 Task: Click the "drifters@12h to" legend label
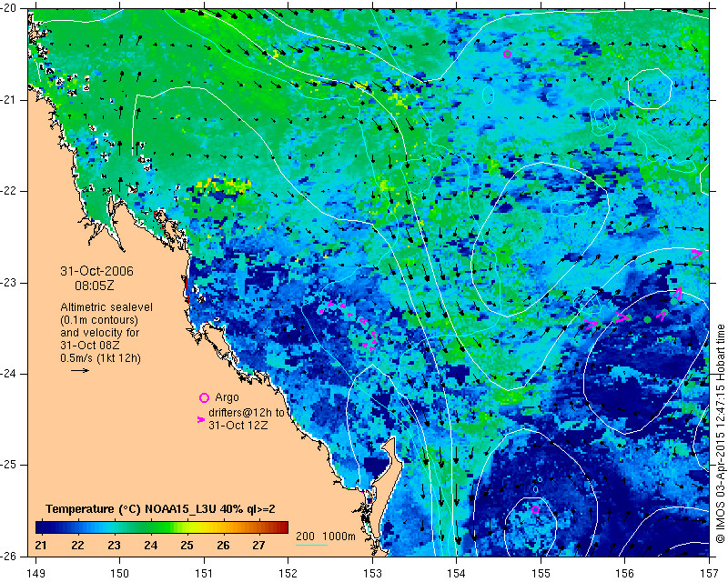246,413
